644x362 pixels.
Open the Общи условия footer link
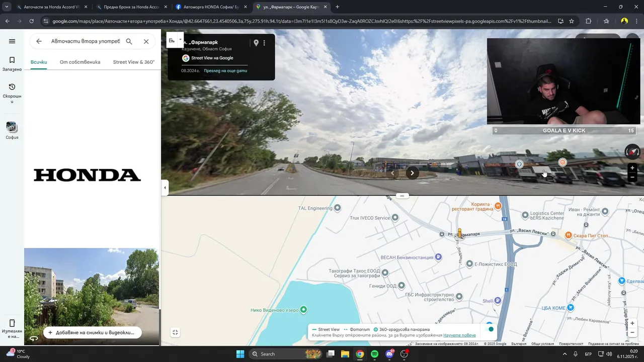click(x=542, y=344)
